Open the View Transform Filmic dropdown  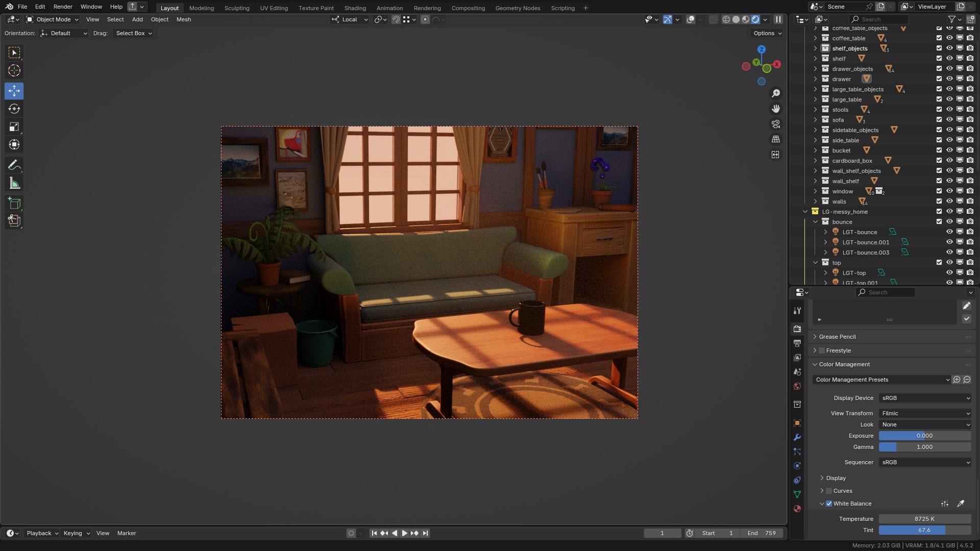925,413
